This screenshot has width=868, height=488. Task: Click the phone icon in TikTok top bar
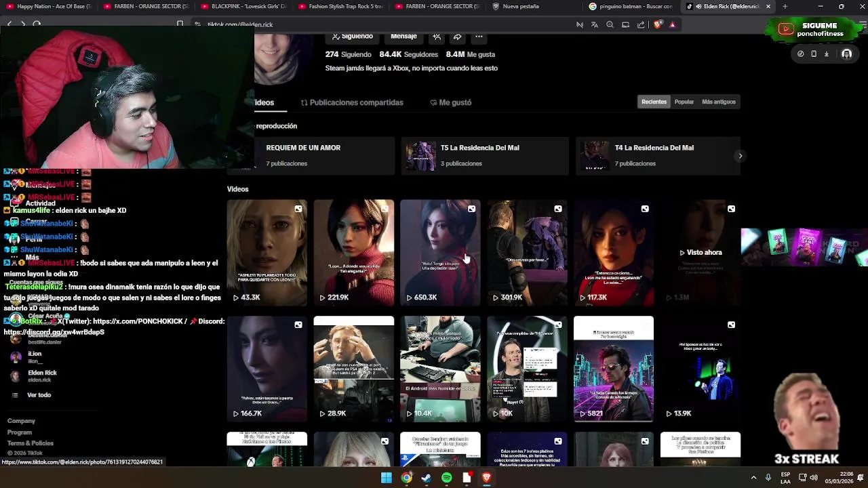[x=814, y=54]
